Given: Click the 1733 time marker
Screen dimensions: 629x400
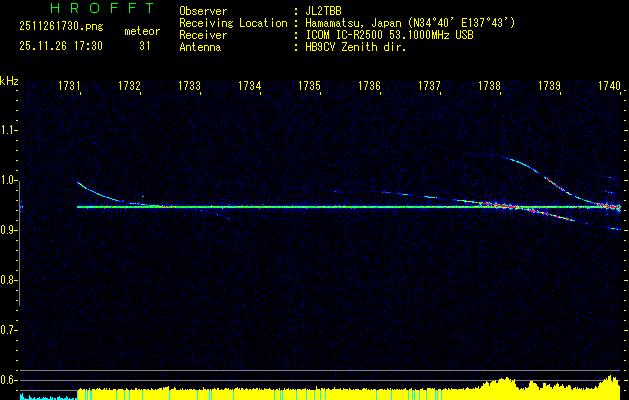Looking at the screenshot, I should 189,87.
